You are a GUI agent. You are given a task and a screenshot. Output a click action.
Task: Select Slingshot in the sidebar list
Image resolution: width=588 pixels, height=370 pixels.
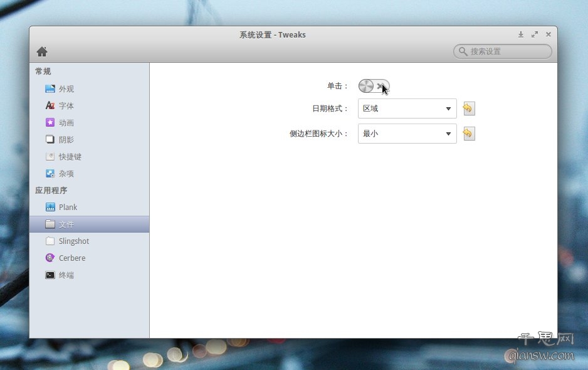[x=89, y=241]
